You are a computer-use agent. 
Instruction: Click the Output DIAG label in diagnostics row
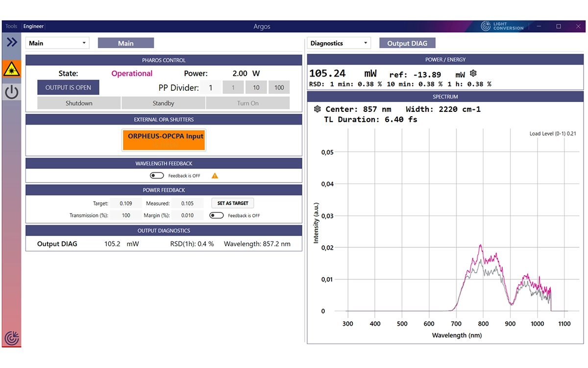tap(57, 244)
